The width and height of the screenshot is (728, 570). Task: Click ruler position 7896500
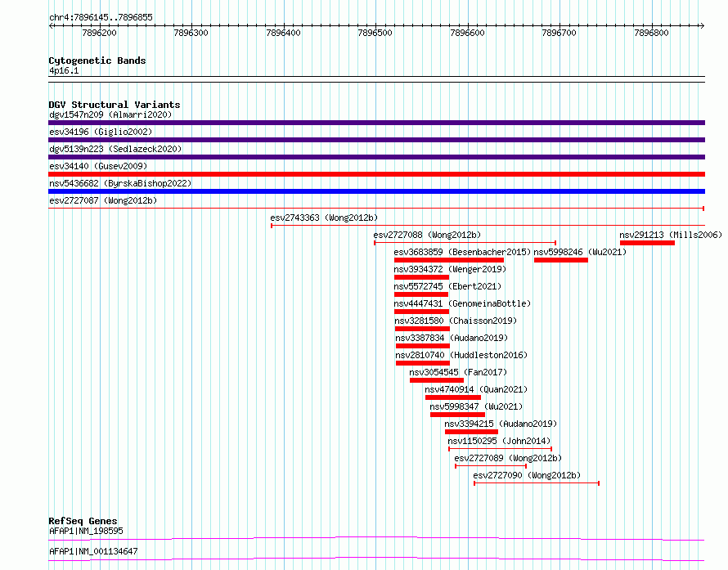click(x=375, y=33)
